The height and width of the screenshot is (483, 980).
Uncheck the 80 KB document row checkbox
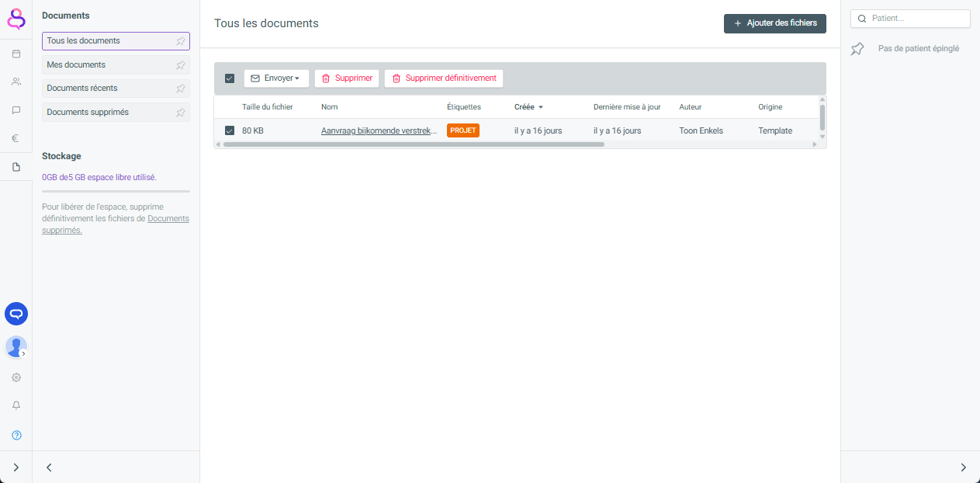click(230, 130)
